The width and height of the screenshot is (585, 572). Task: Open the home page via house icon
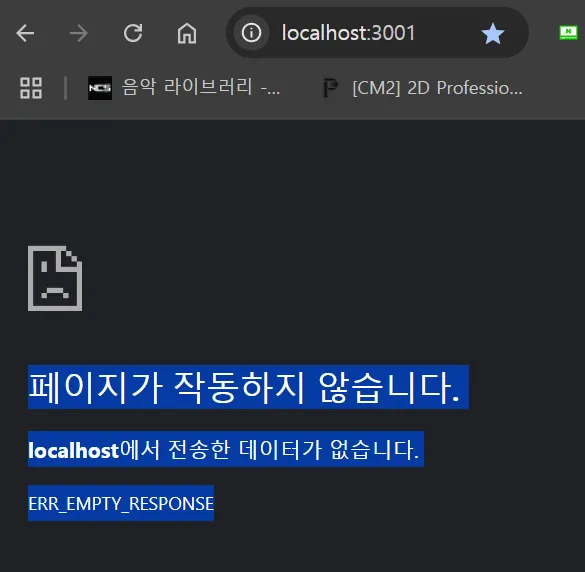pos(187,33)
